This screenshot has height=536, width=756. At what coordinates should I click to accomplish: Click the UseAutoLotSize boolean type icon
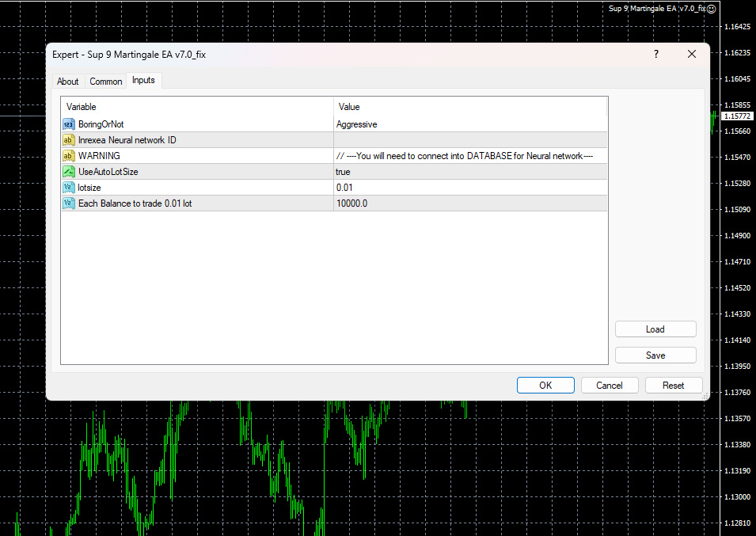click(68, 172)
